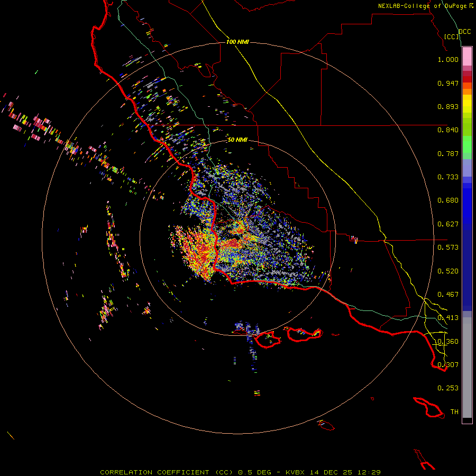Click the 0.253 scale value
This screenshot has height=476, width=476.
(448, 388)
